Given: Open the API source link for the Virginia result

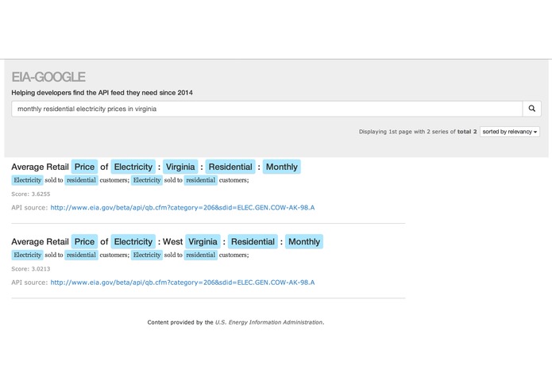Looking at the screenshot, I should tap(183, 208).
